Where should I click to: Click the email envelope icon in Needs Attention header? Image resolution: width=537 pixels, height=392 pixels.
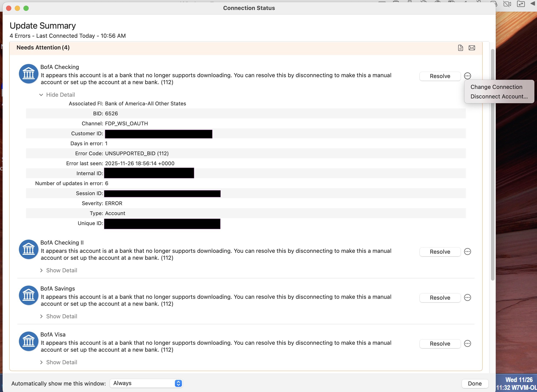(x=472, y=48)
